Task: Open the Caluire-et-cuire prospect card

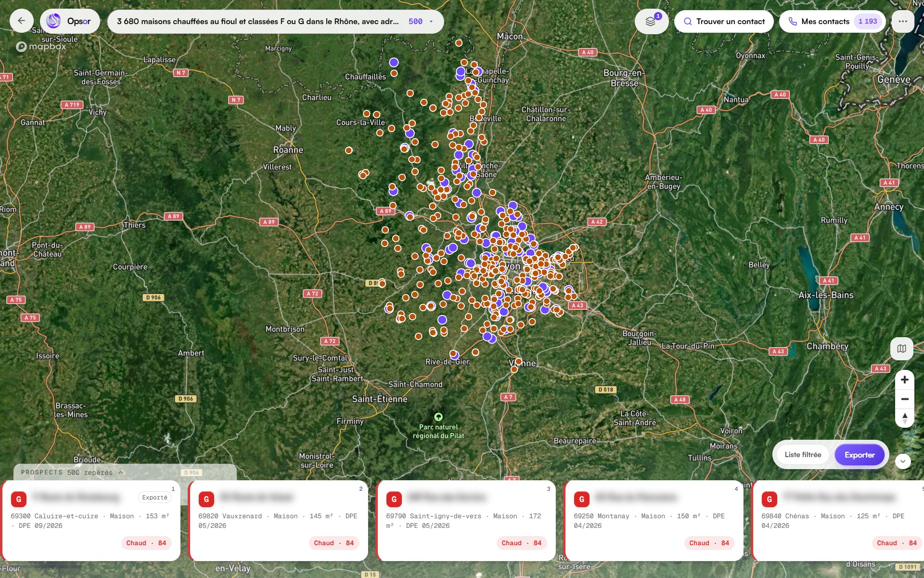Action: click(x=91, y=521)
